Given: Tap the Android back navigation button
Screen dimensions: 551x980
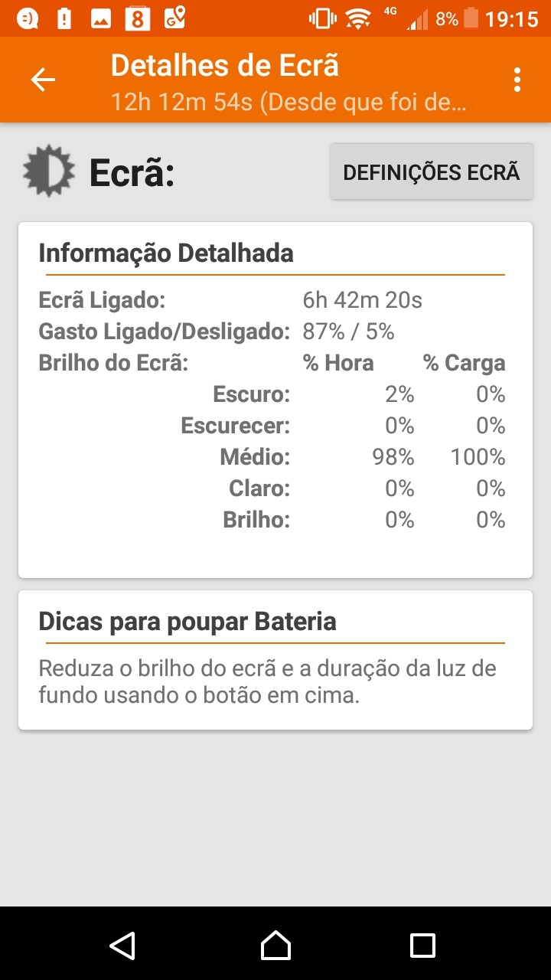Looking at the screenshot, I should coord(122,945).
